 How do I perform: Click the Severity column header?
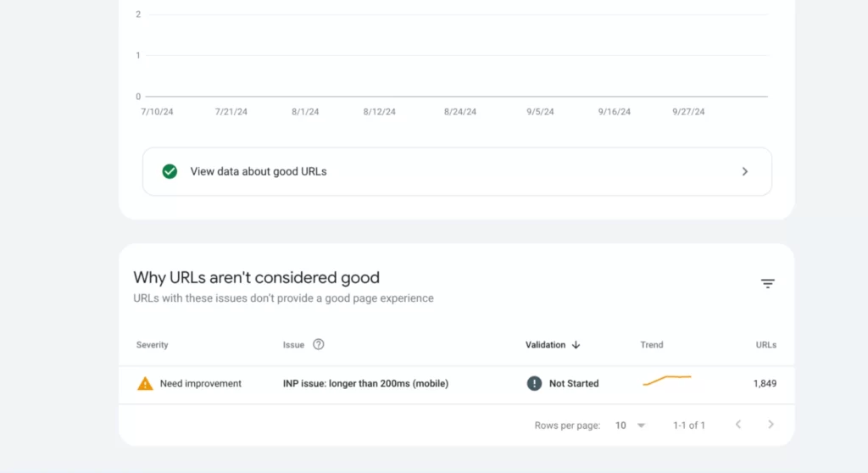pyautogui.click(x=153, y=345)
